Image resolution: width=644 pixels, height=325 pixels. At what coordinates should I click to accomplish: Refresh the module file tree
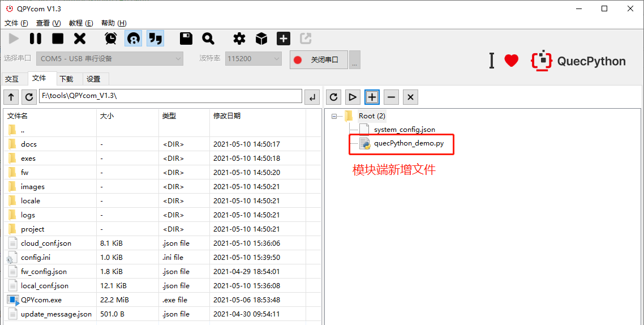[333, 97]
